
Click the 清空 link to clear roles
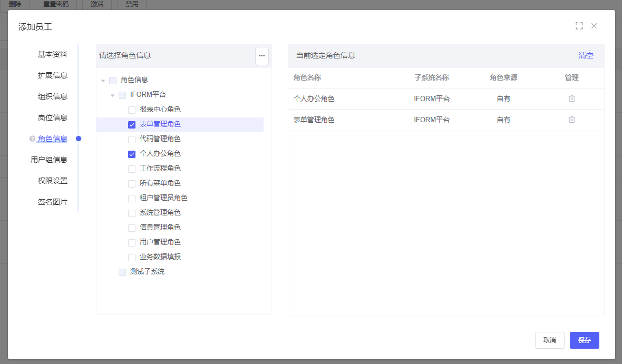[x=586, y=55]
